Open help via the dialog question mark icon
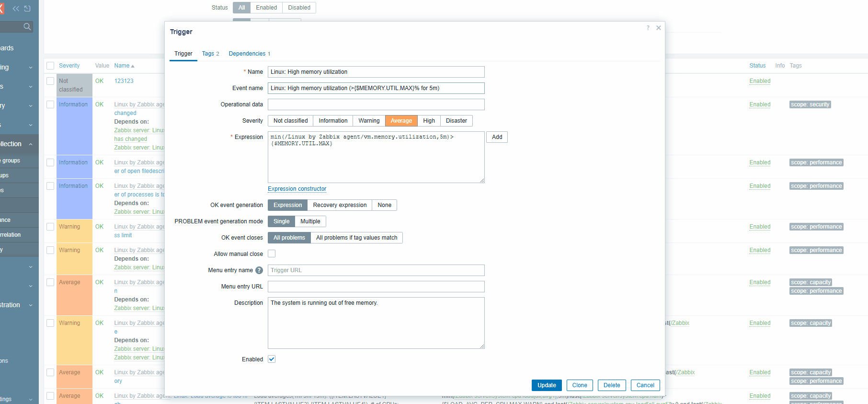 point(648,28)
